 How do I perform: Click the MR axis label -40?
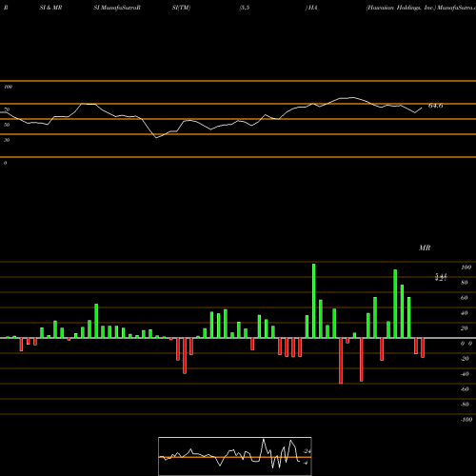pos(465,374)
